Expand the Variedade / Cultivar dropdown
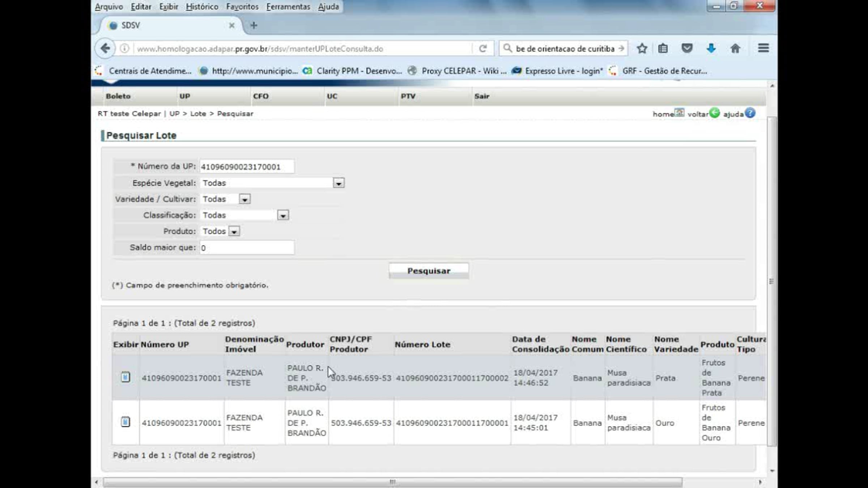Screen dimensions: 868x488 point(244,199)
